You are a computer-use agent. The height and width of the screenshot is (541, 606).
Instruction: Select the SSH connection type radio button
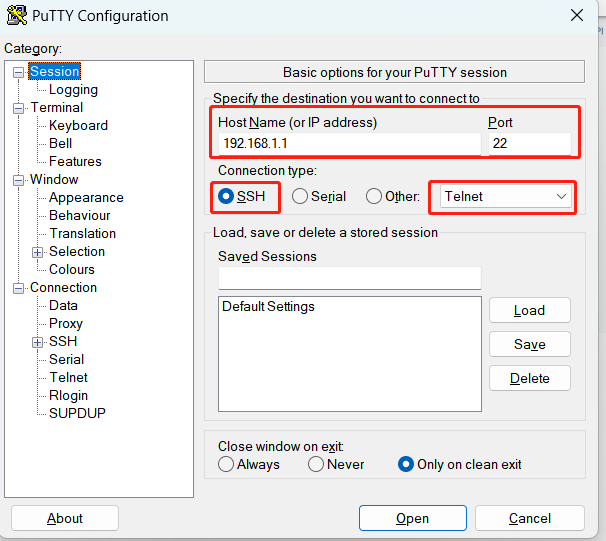coord(226,196)
